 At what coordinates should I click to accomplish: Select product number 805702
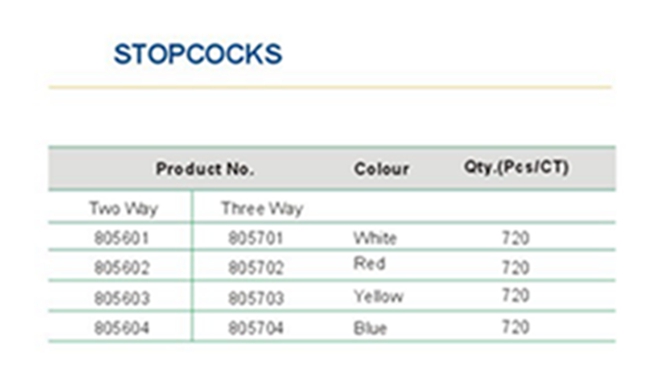coord(256,268)
